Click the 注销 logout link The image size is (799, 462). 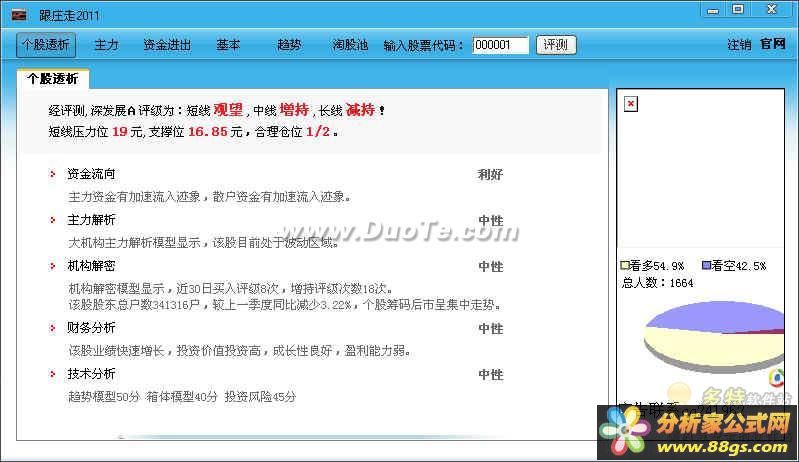pyautogui.click(x=739, y=44)
